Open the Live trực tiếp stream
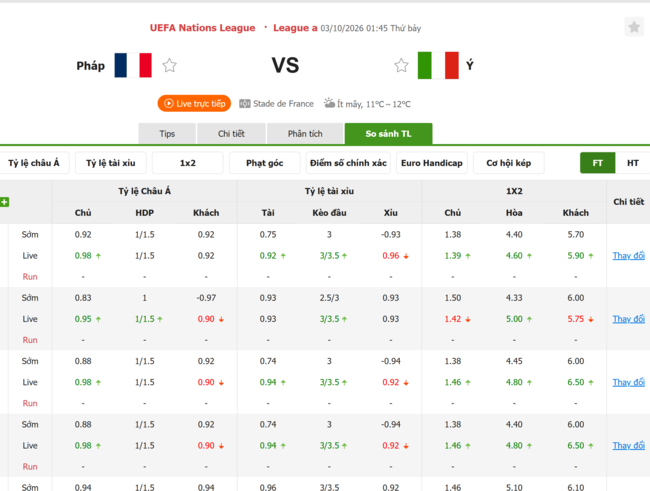This screenshot has height=491, width=650. tap(194, 103)
